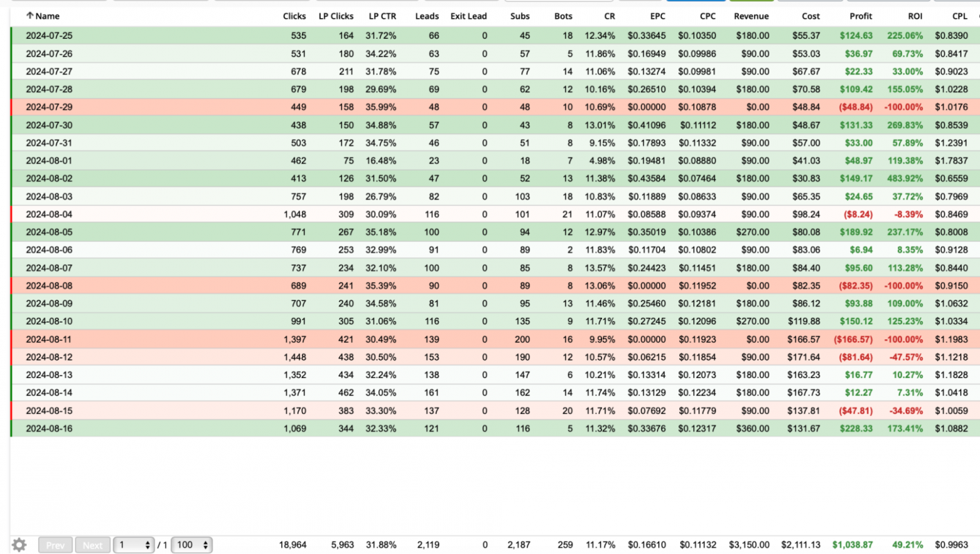Click the $0.07464 CPC value
Screen dimensions: 980x554
pos(697,178)
